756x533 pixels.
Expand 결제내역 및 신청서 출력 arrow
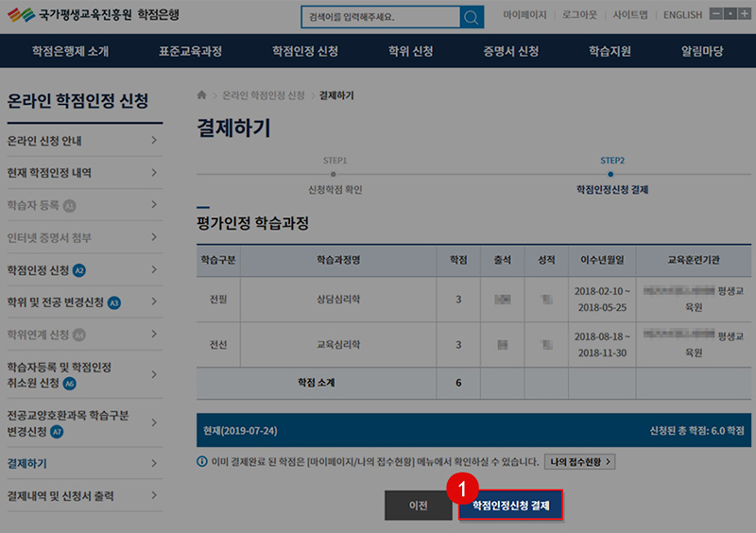pyautogui.click(x=154, y=496)
